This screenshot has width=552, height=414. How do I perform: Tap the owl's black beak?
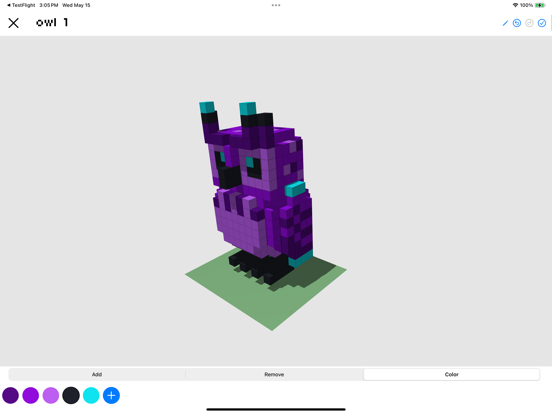[x=229, y=177]
